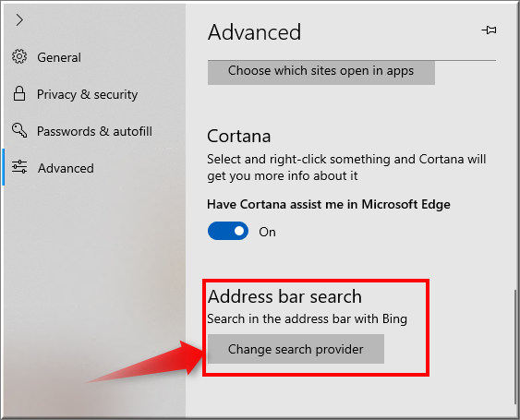This screenshot has height=420, width=520.
Task: Click the settings pane vertical scrollbar thumb
Action: pos(515,347)
